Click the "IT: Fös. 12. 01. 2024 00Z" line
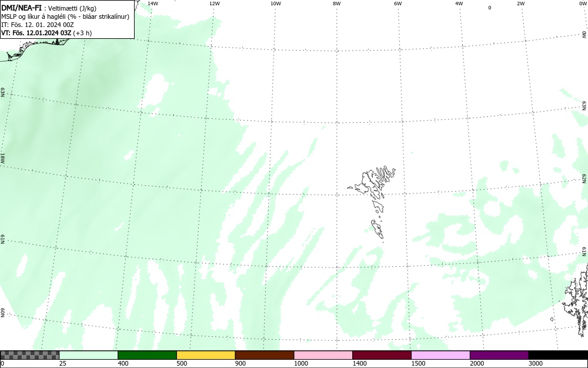588x368 pixels. (x=38, y=25)
